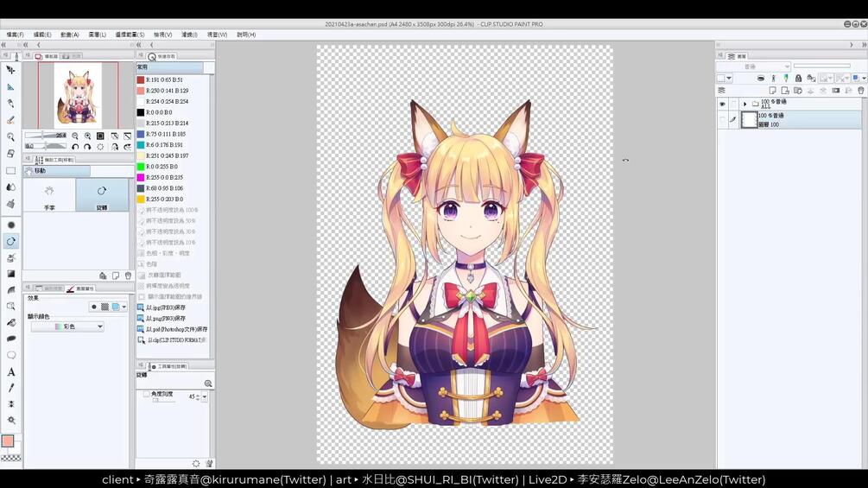This screenshot has height=488, width=868.
Task: Click save as psd Photoshop entry
Action: (173, 329)
